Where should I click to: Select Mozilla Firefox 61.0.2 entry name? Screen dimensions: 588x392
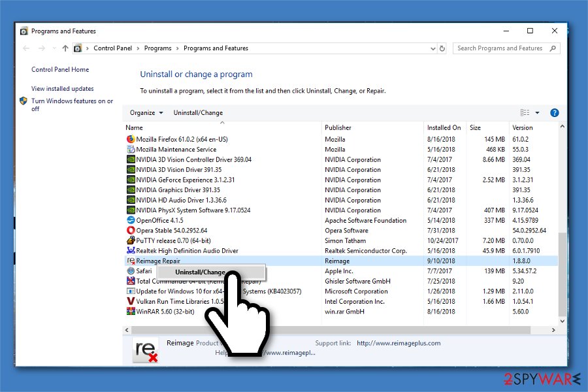coord(182,139)
